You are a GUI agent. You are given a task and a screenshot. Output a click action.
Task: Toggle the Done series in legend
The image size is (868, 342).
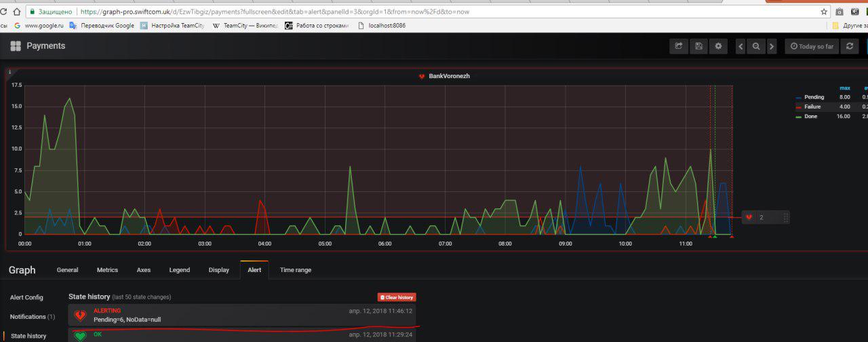tap(810, 116)
